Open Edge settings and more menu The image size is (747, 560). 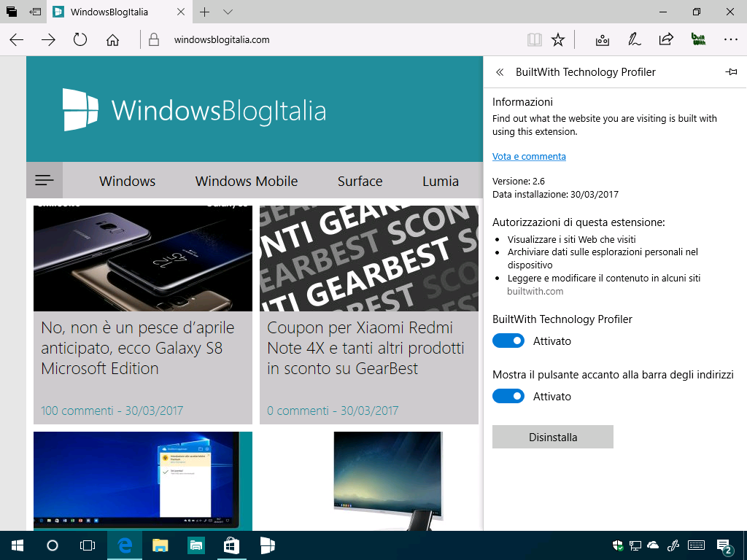(730, 39)
